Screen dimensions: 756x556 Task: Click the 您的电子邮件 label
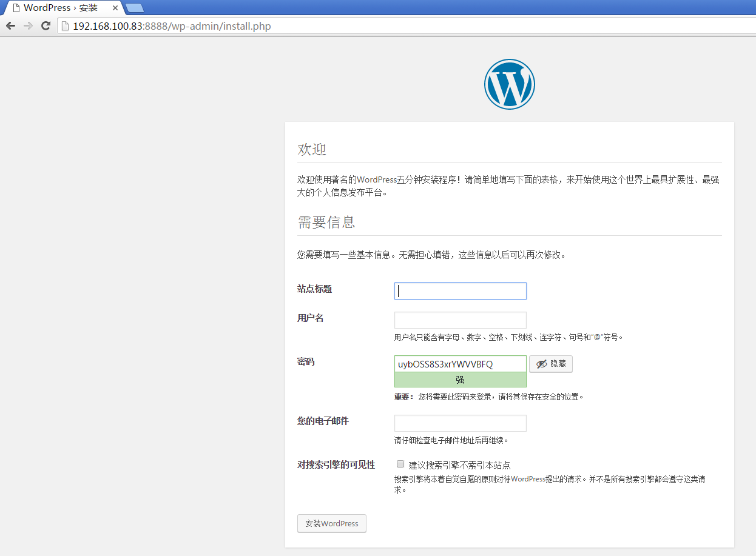(x=323, y=421)
